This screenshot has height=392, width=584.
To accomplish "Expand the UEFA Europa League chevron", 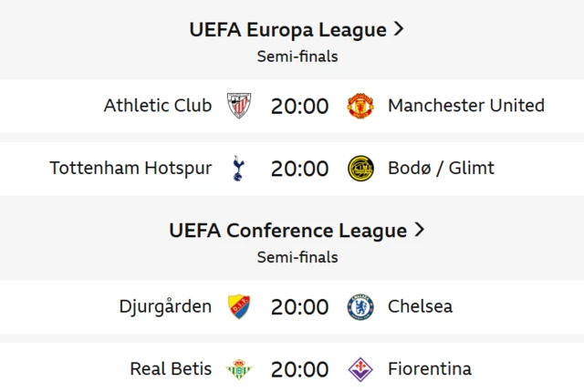I will click(x=399, y=29).
